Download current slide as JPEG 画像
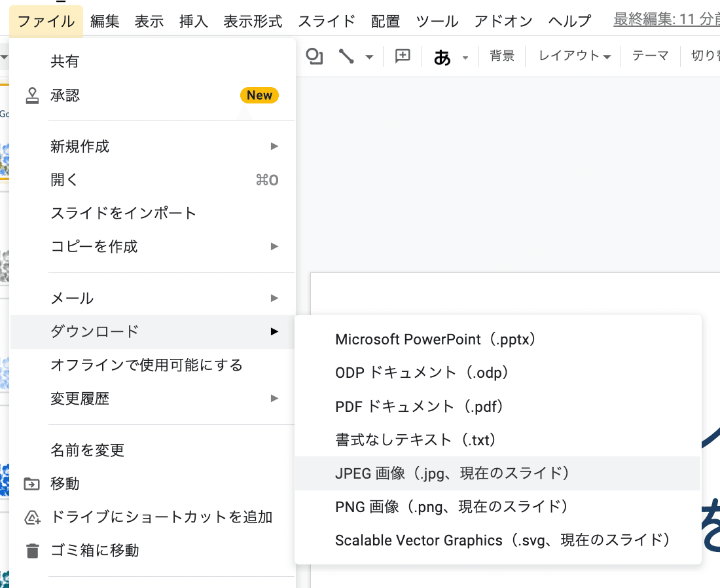Viewport: 720px width, 588px height. (x=497, y=473)
